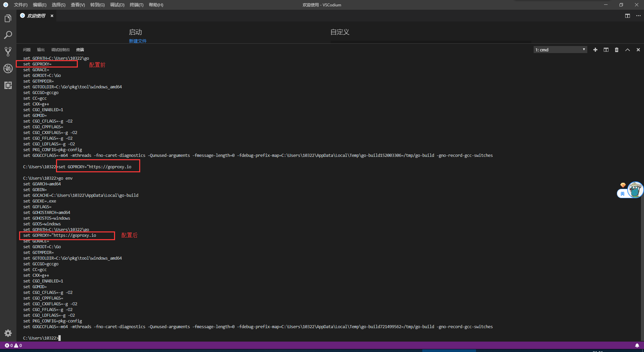Open the Debug (run) icon in activity bar
The width and height of the screenshot is (644, 352).
tap(8, 69)
